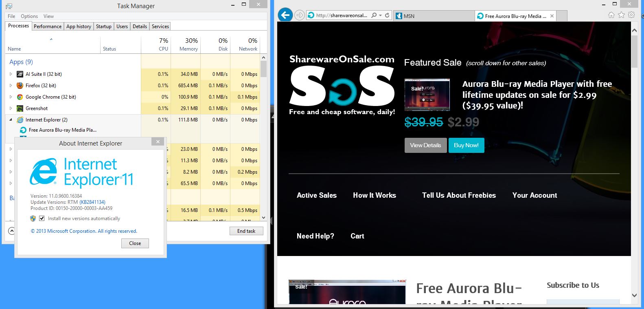
Task: Click the search magnifier in the address bar
Action: point(374,15)
